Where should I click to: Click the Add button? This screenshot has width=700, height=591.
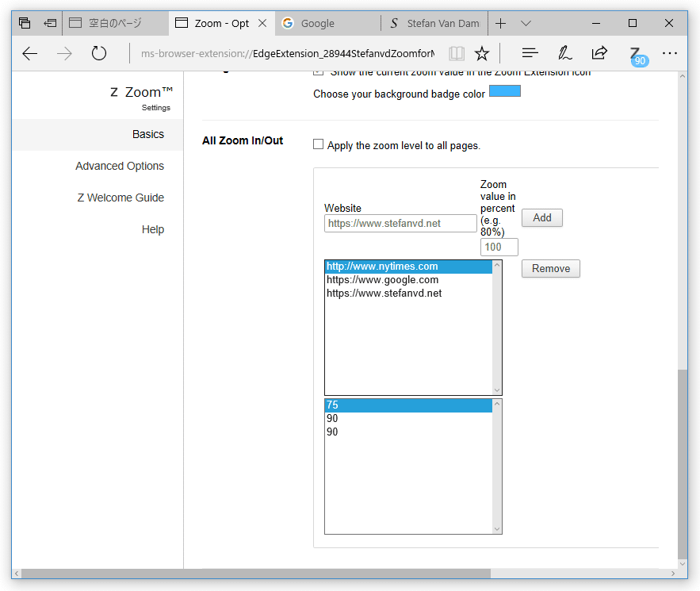pos(542,217)
